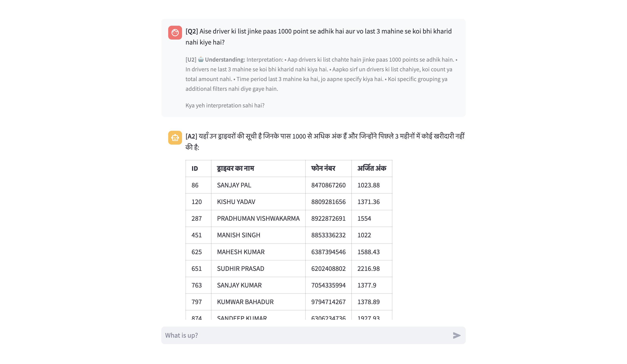Select KUMWAR BAHADUR's row in the table
Image resolution: width=627 pixels, height=364 pixels.
tap(274, 302)
